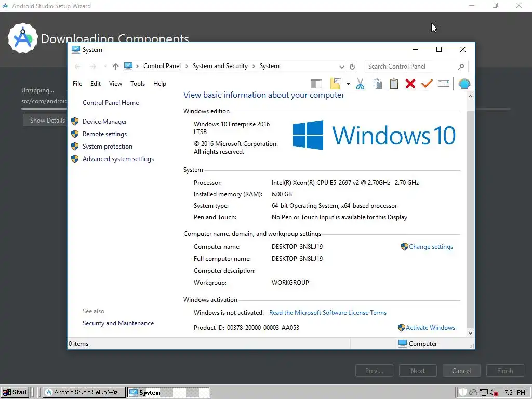This screenshot has width=532, height=399.
Task: Click the 7:31 PM clock
Action: click(515, 393)
